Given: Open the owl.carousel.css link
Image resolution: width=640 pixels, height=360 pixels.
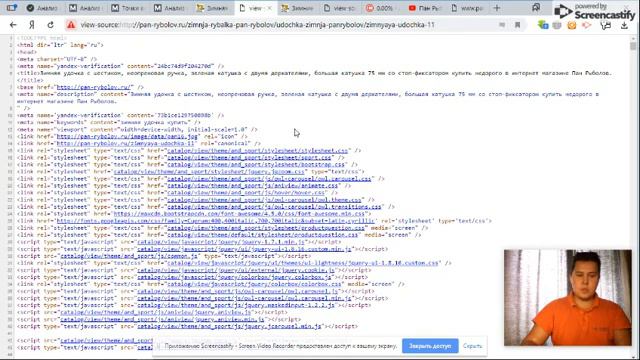Looking at the screenshot, I should tap(269, 179).
